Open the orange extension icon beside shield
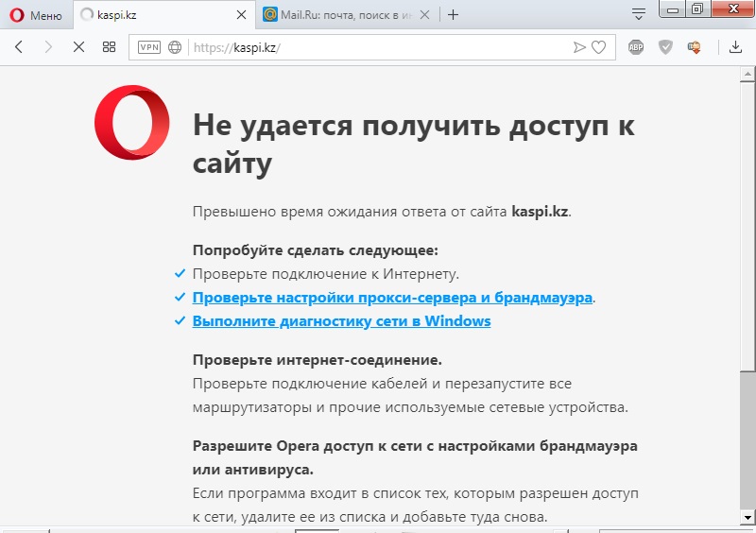The image size is (756, 533). [x=695, y=47]
